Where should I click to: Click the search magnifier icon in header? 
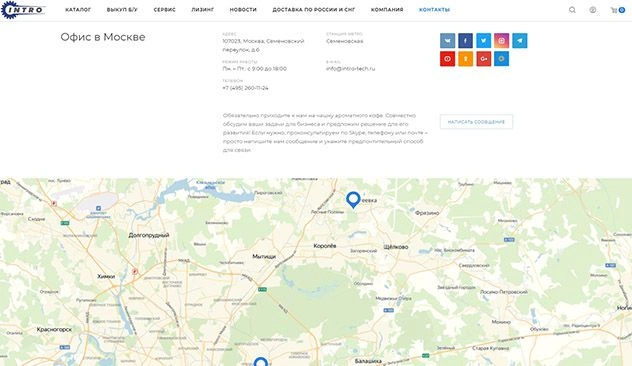(x=572, y=10)
